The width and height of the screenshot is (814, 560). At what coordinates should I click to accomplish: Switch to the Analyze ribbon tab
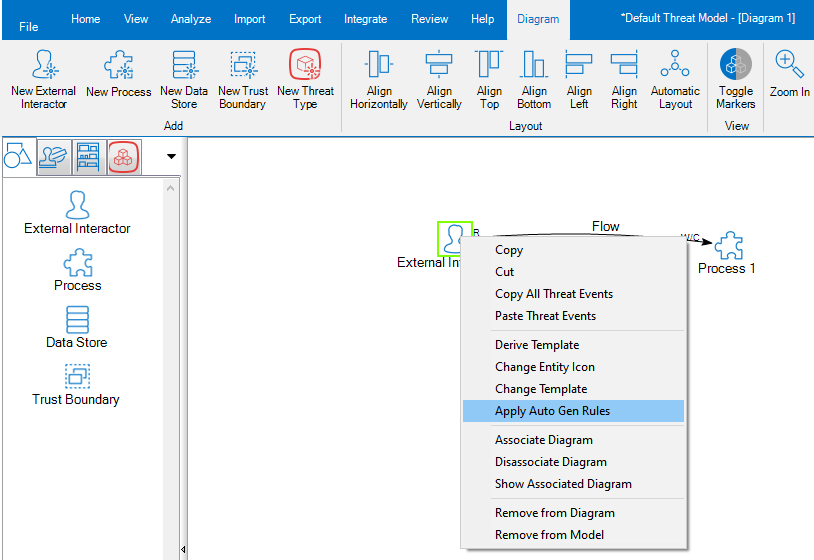pyautogui.click(x=190, y=19)
